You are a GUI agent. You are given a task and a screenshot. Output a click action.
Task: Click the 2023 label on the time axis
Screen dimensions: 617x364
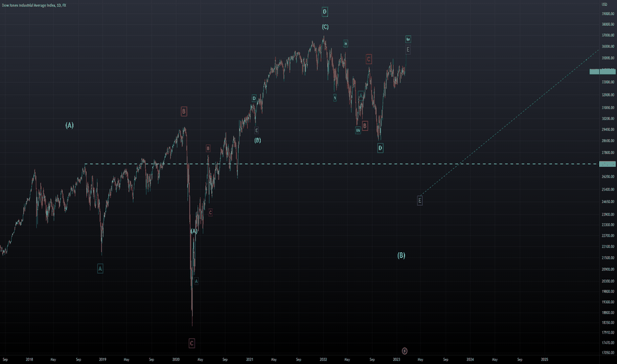(x=397, y=359)
